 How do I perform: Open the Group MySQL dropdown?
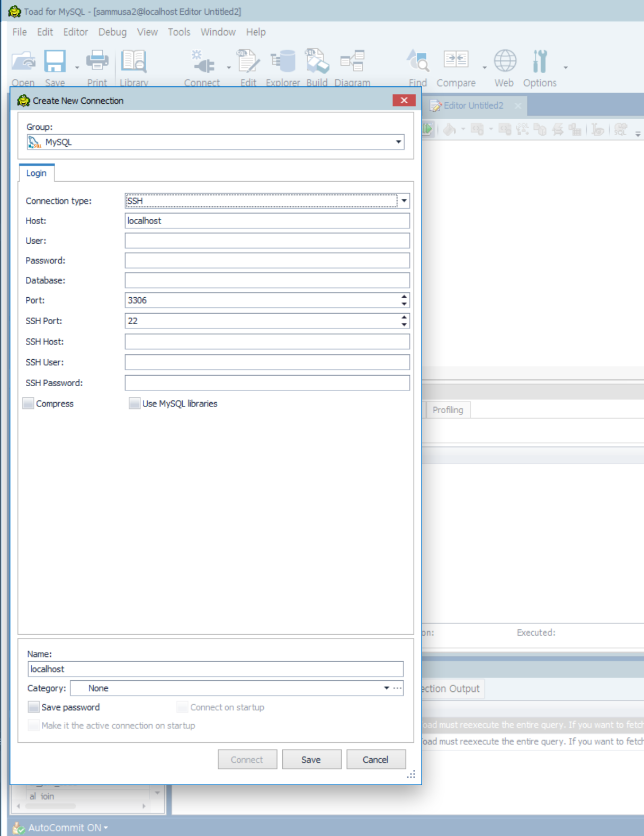point(398,142)
